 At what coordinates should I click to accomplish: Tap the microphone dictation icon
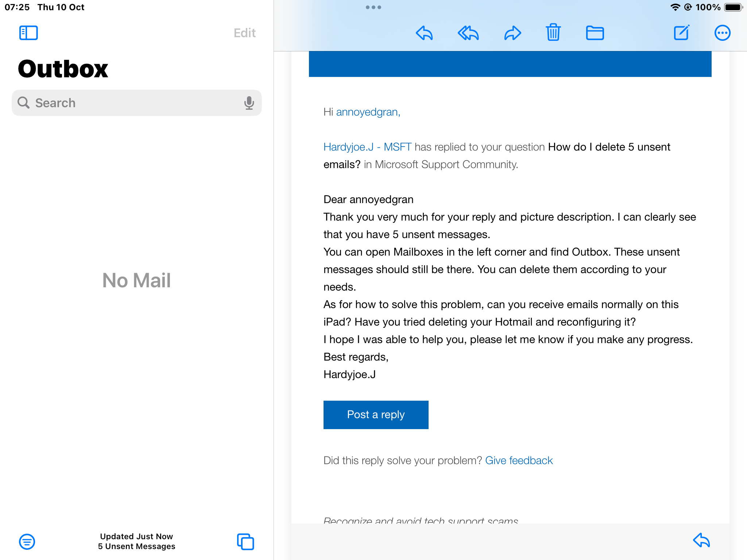pos(249,103)
